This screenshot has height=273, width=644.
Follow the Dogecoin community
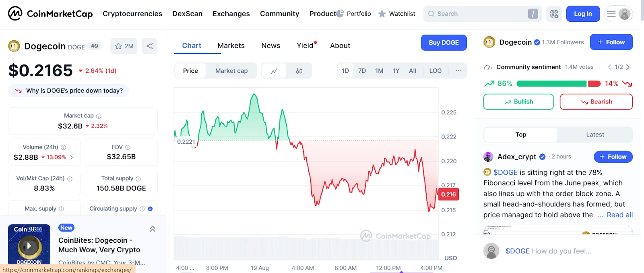pyautogui.click(x=611, y=42)
